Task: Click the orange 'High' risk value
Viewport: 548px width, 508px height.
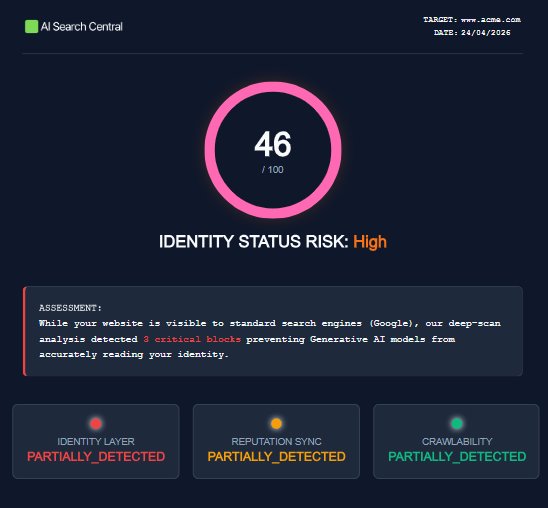Action: click(x=370, y=241)
